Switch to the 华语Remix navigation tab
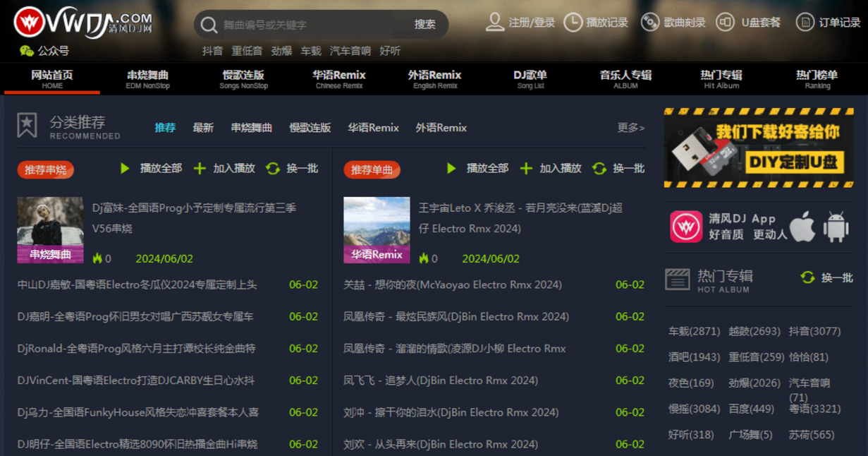 pos(339,78)
